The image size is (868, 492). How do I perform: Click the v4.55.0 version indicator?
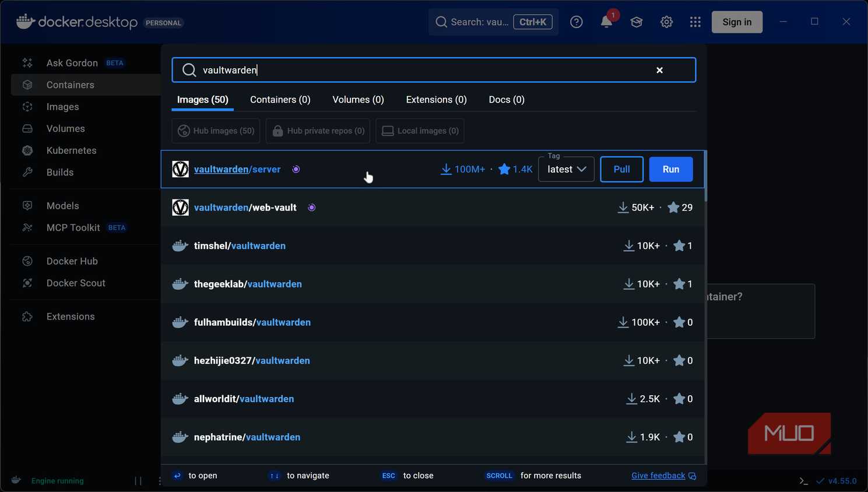[x=836, y=481]
